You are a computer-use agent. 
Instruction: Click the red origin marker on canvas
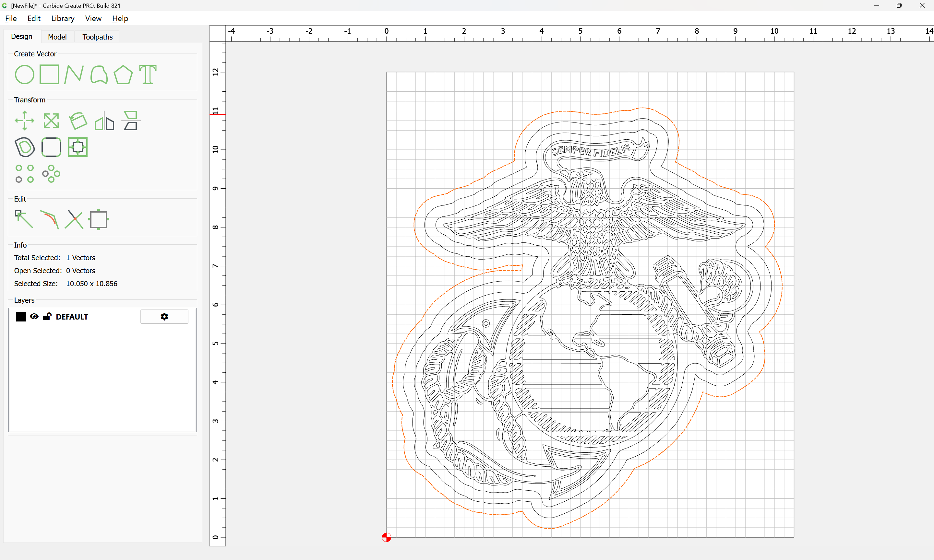coord(386,537)
